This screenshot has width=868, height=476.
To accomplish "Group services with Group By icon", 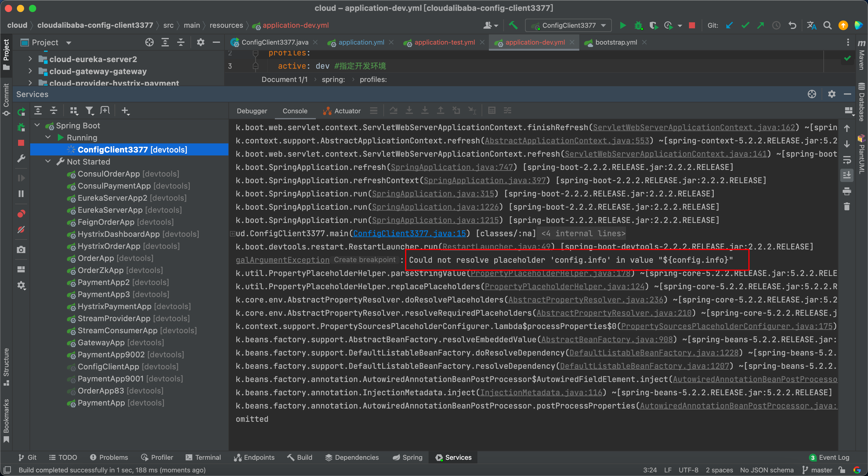I will point(74,111).
